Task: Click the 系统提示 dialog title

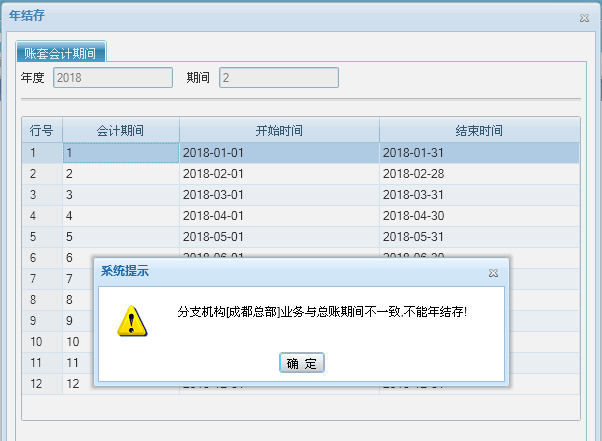Action: pos(125,271)
